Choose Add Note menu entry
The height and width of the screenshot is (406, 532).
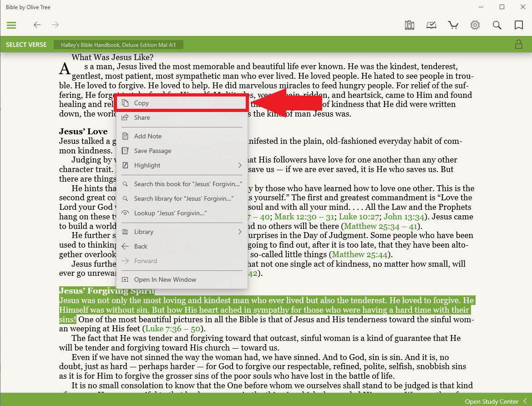(x=147, y=136)
